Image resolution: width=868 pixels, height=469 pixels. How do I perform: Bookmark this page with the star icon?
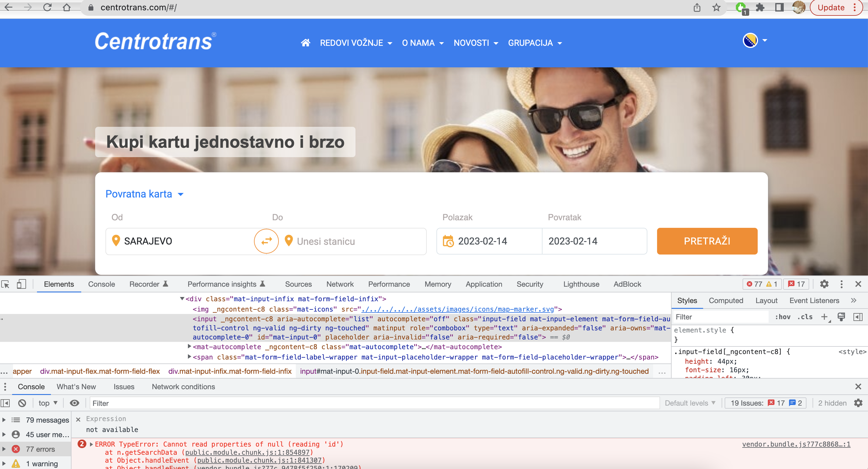click(716, 7)
